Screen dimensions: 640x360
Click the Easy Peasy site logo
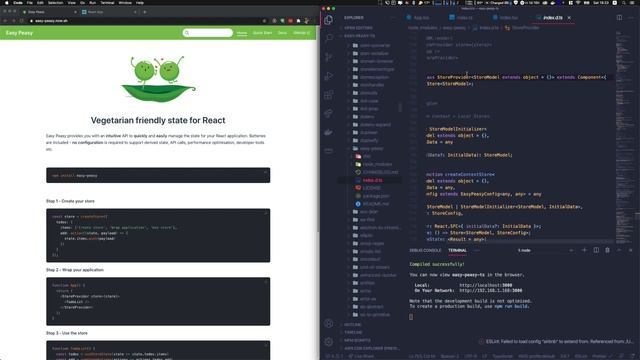tap(19, 33)
